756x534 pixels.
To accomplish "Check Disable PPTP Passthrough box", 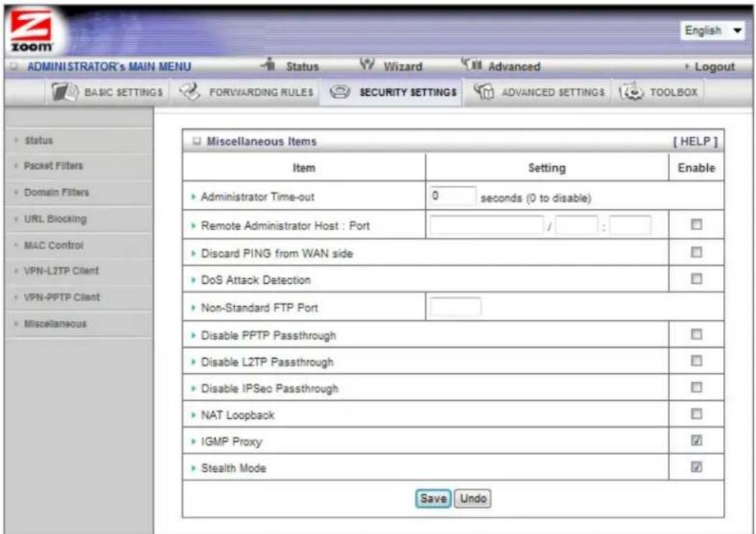I will [x=696, y=334].
